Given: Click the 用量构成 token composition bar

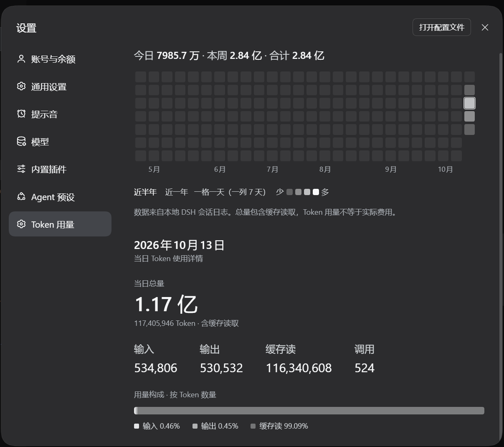Looking at the screenshot, I should pos(309,411).
